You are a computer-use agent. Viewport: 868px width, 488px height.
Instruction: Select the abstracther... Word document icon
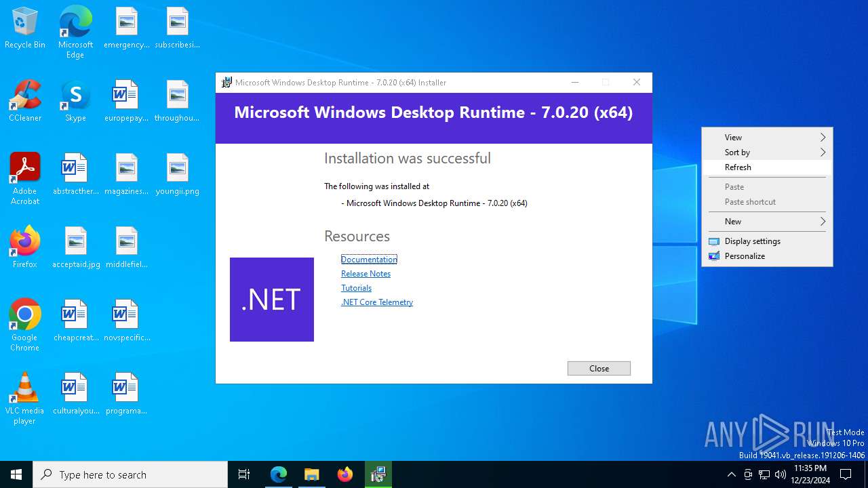pyautogui.click(x=75, y=175)
